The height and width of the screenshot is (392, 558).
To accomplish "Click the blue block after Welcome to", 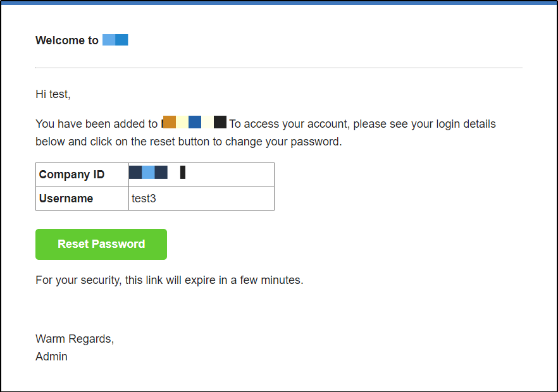I will (115, 40).
